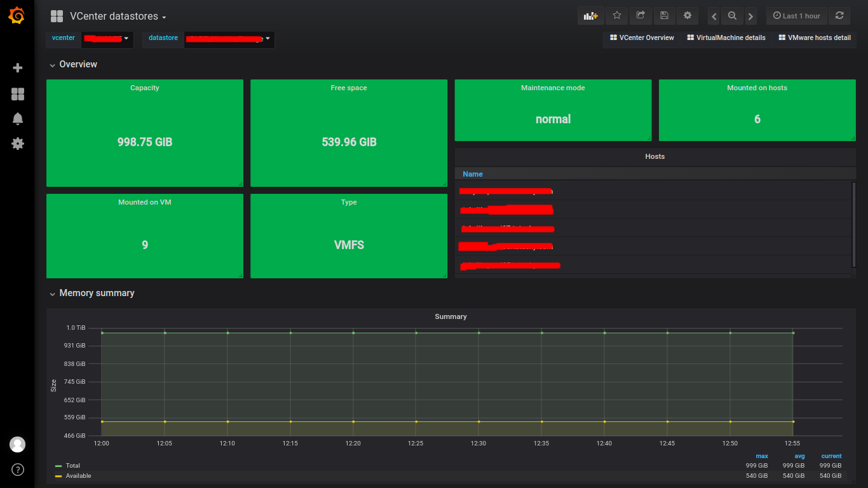The height and width of the screenshot is (488, 868).
Task: Go to VMware hosts detail dashboard link
Action: [x=815, y=38]
